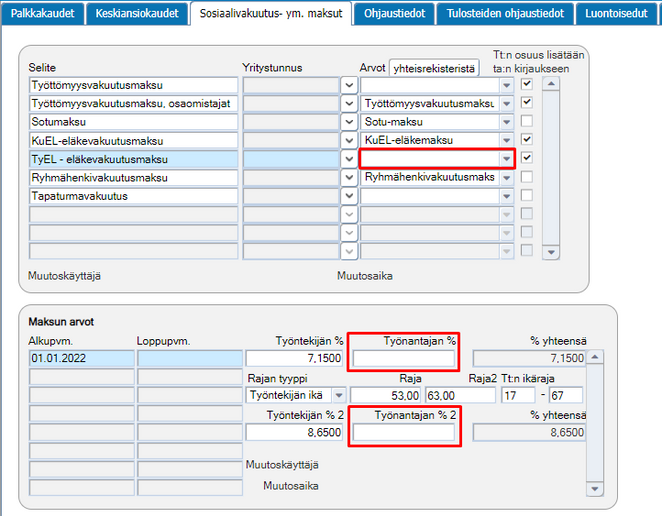Click the yhteisrekisteristä button

(x=434, y=68)
